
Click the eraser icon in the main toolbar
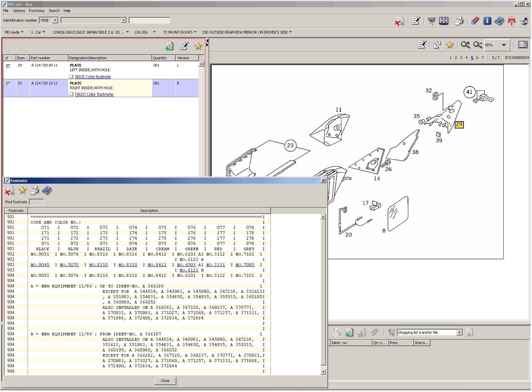click(x=475, y=21)
